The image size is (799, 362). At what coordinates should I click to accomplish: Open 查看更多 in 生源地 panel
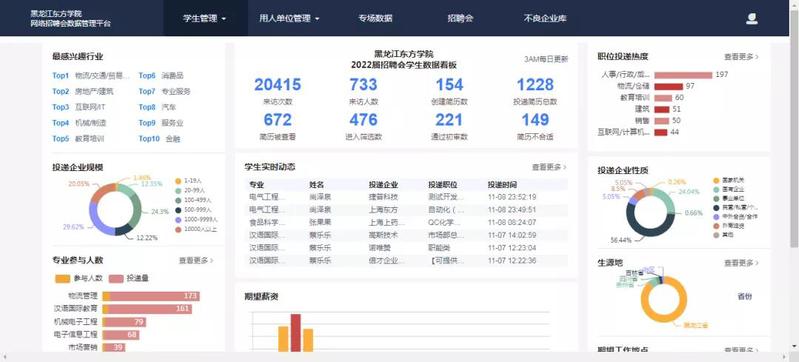[x=741, y=263]
